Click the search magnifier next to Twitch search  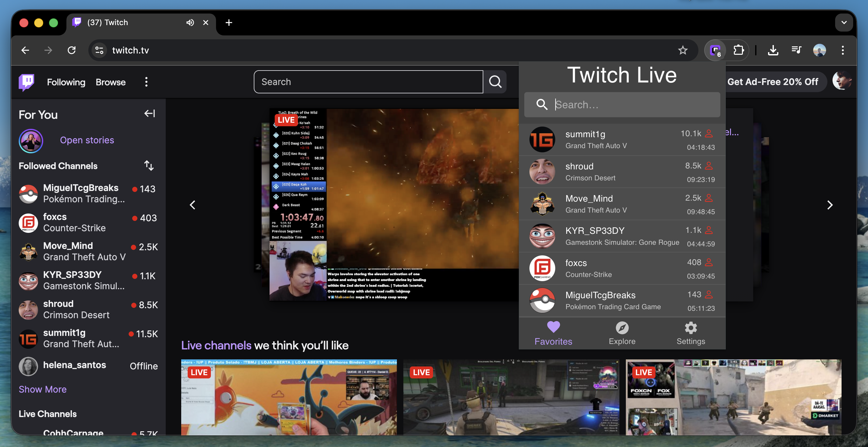click(x=495, y=81)
